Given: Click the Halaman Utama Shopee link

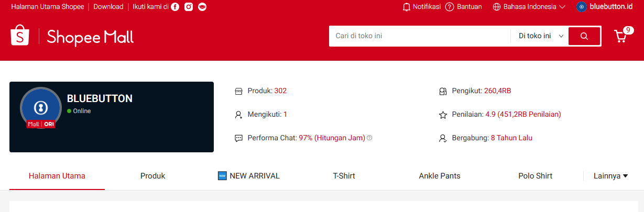Looking at the screenshot, I should click(x=48, y=7).
